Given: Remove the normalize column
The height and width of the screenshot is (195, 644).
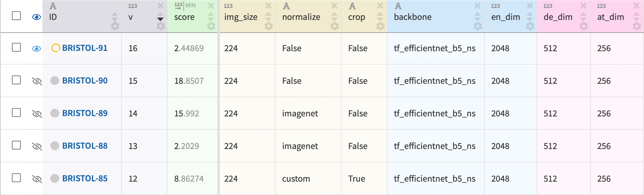Looking at the screenshot, I should pos(334,6).
